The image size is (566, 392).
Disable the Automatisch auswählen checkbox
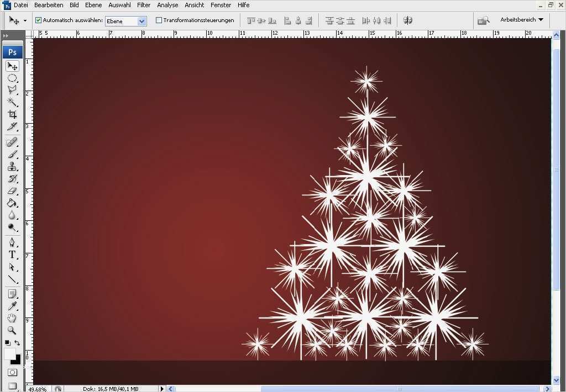tap(38, 20)
